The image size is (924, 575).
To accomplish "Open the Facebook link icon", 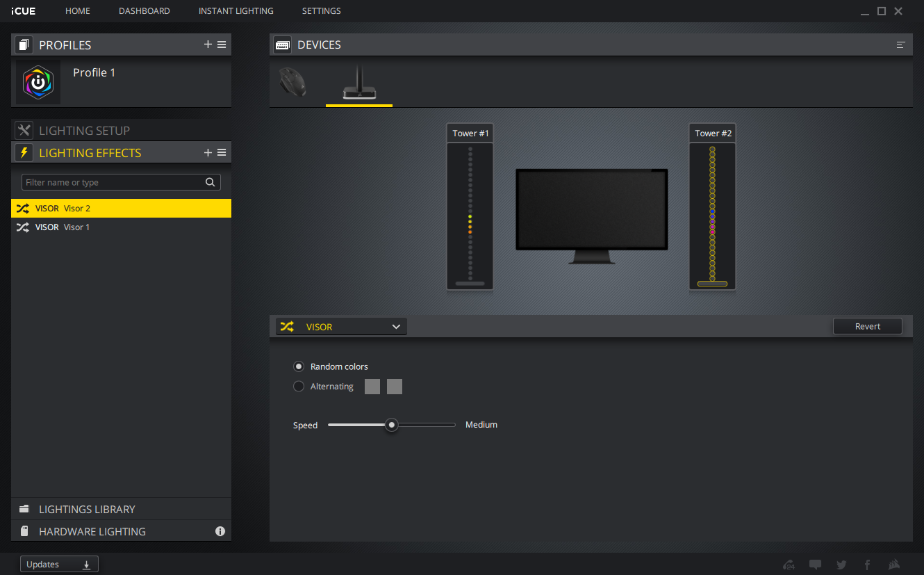I will coord(867,565).
